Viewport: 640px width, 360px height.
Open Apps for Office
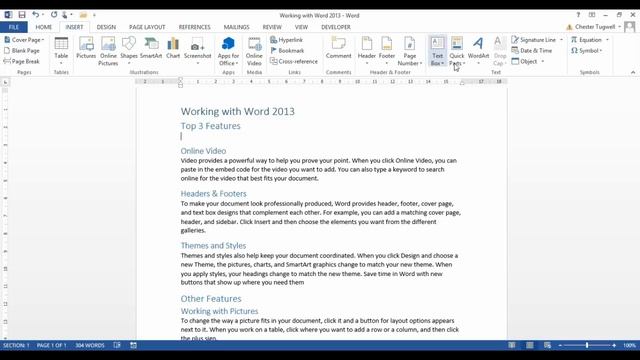pos(228,51)
